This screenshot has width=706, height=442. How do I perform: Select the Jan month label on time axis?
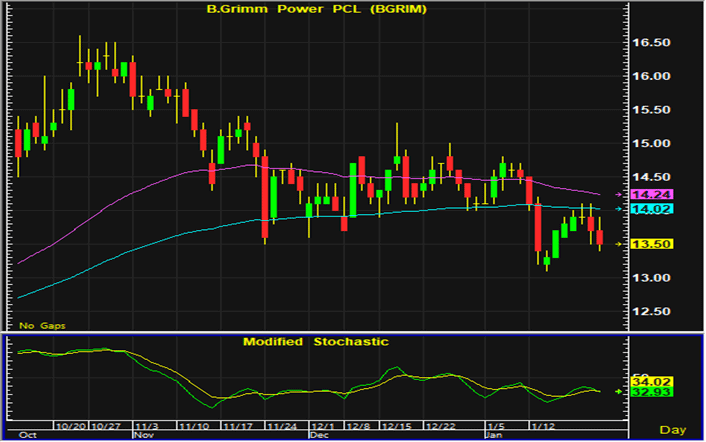pyautogui.click(x=493, y=436)
